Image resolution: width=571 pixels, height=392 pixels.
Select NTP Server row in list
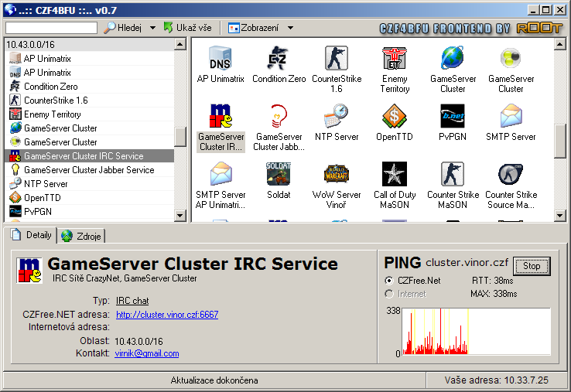click(90, 184)
